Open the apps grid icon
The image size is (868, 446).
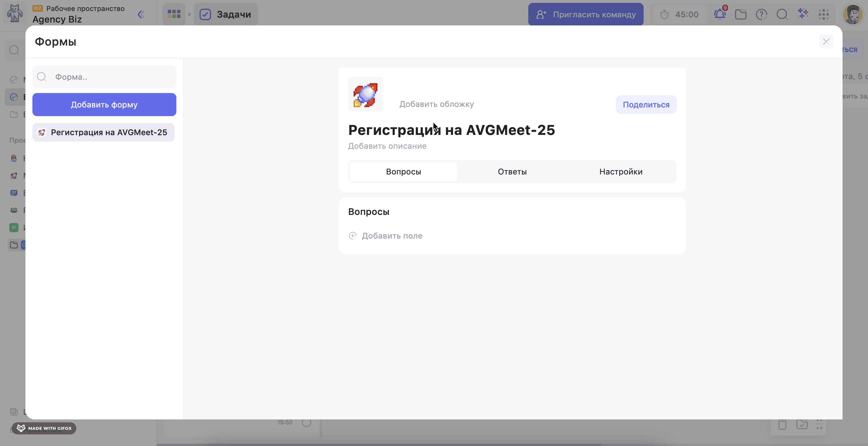[823, 14]
